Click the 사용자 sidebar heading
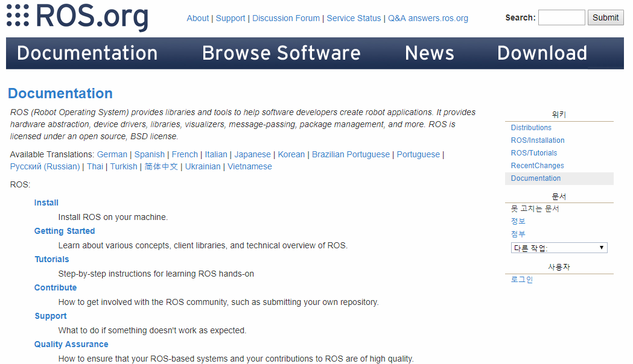633x364 pixels. (x=559, y=267)
